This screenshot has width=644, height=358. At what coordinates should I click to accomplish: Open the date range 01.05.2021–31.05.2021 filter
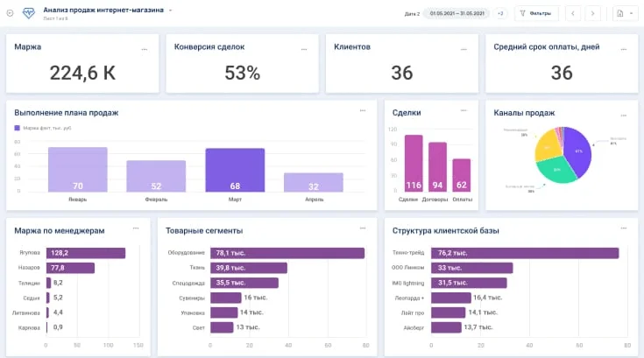pos(456,13)
